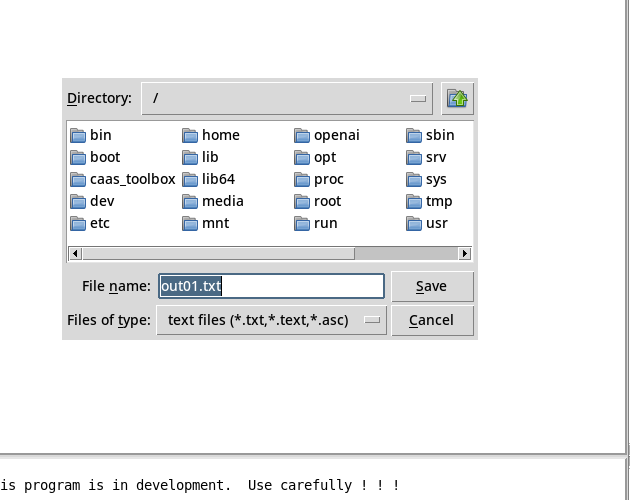Click the 'etc' folder name
630x500 pixels.
[100, 223]
